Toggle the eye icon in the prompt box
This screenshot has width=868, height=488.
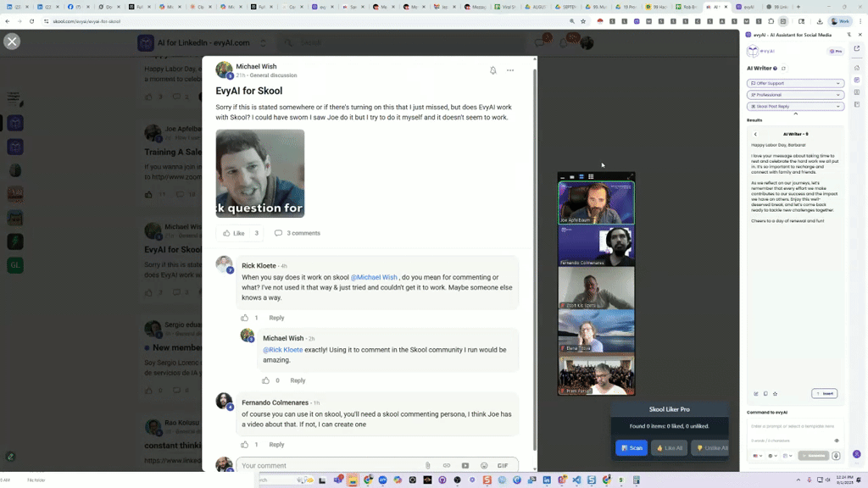837,441
